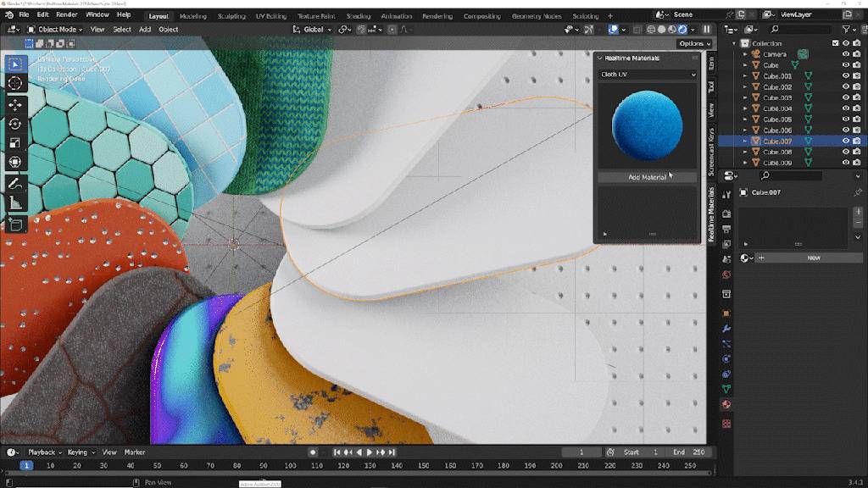Toggle viewport visibility of the Camera object
Image resolution: width=868 pixels, height=488 pixels.
click(x=845, y=54)
